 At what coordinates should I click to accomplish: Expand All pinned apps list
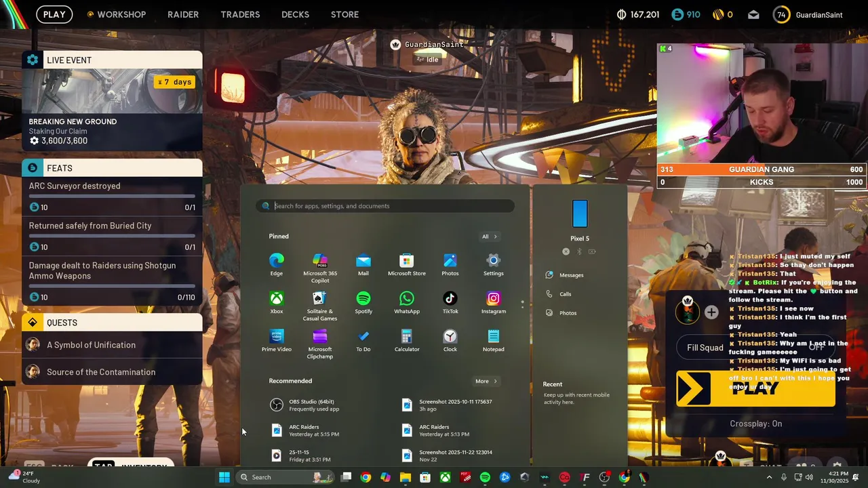pyautogui.click(x=490, y=237)
